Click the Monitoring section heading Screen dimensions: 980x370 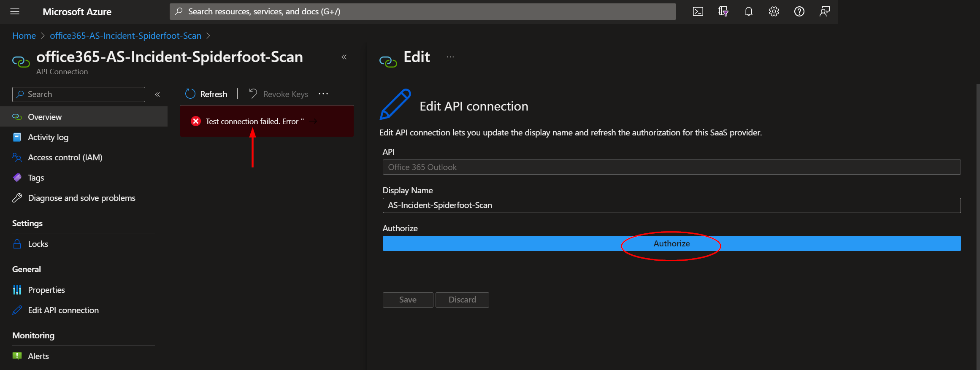(33, 335)
